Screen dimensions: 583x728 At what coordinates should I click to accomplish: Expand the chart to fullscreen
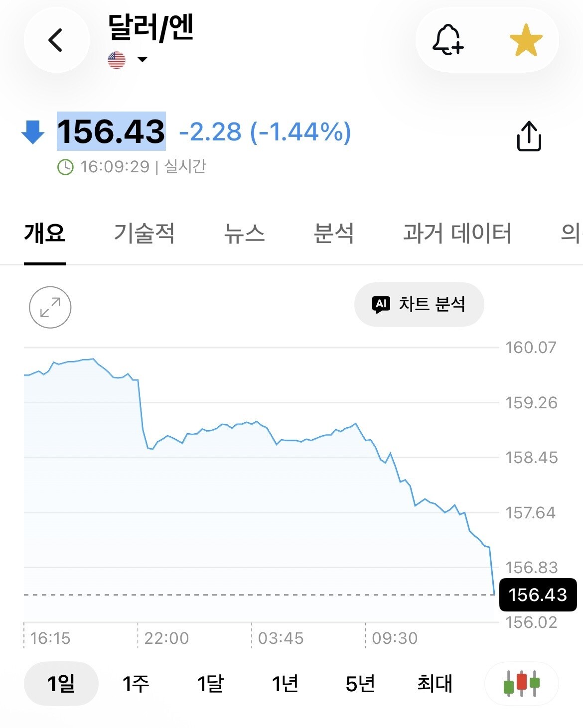pos(50,307)
